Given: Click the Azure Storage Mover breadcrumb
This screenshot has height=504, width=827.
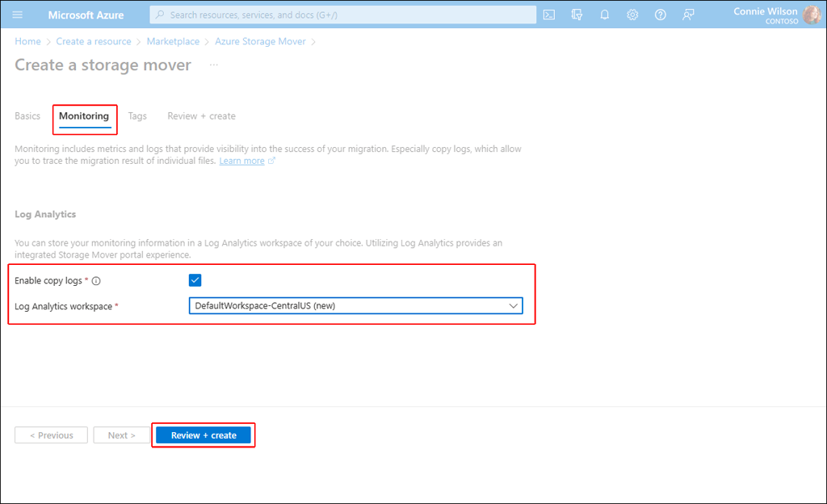Looking at the screenshot, I should 260,41.
